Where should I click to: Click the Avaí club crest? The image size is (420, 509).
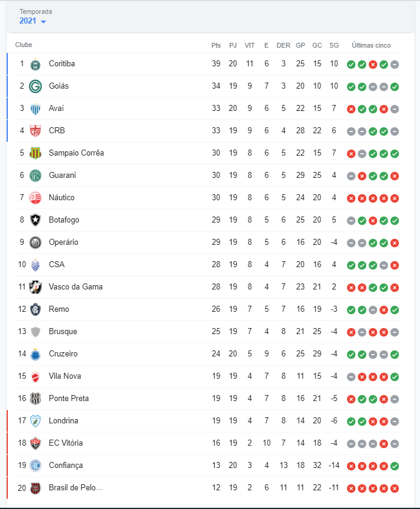(x=36, y=109)
